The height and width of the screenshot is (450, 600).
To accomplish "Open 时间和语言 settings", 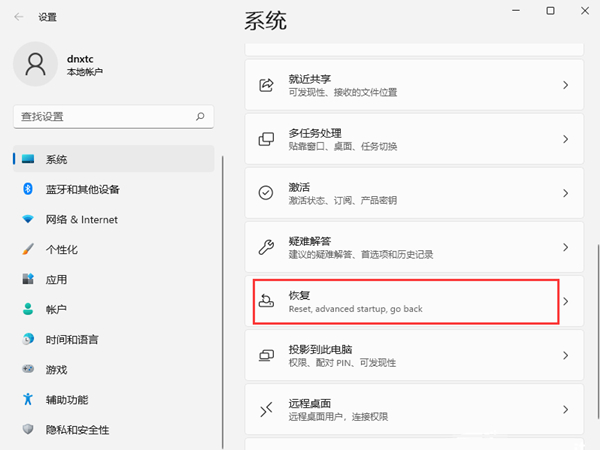I will pyautogui.click(x=72, y=339).
